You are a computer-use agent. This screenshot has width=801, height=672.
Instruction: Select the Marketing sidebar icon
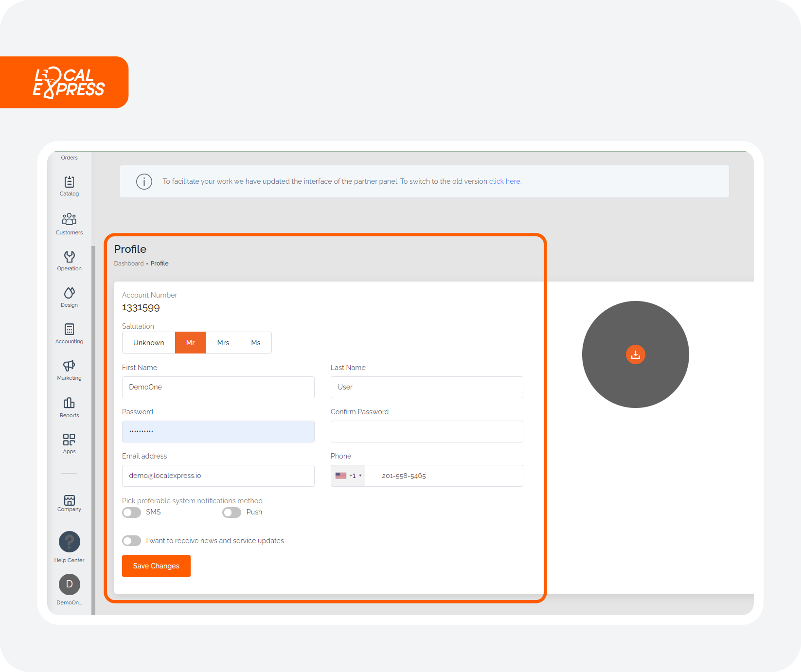(69, 370)
